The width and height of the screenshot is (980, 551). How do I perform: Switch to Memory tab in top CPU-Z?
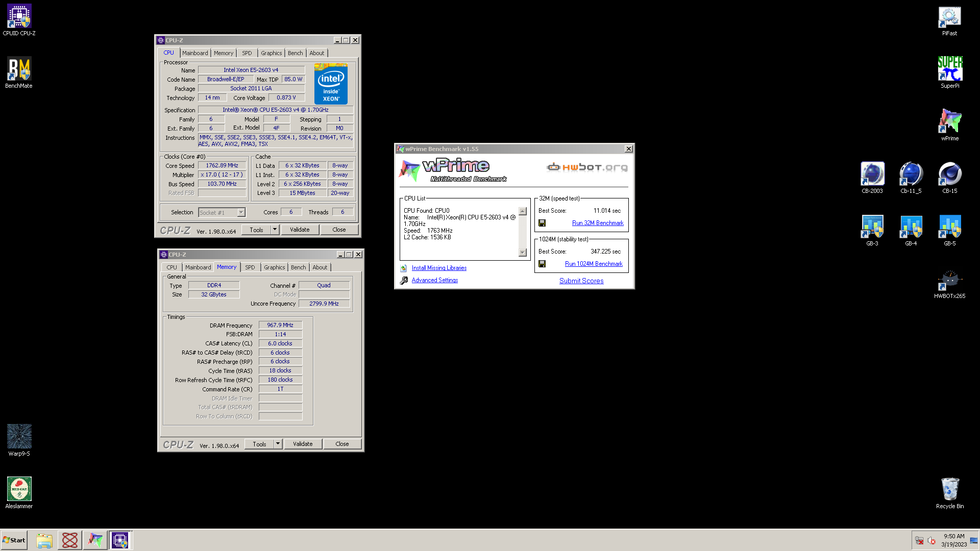pyautogui.click(x=224, y=53)
